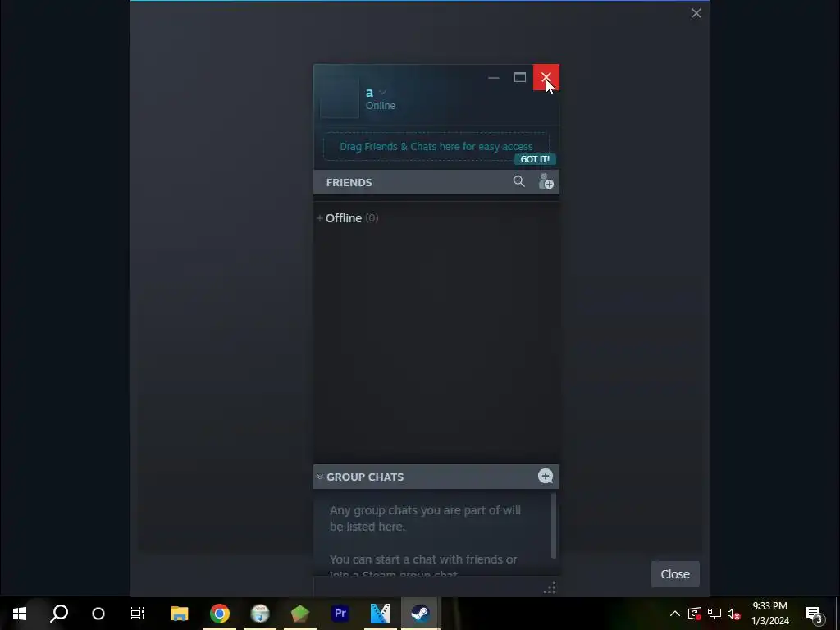Viewport: 840px width, 630px height.
Task: Open the green cube app on taskbar
Action: coord(300,614)
